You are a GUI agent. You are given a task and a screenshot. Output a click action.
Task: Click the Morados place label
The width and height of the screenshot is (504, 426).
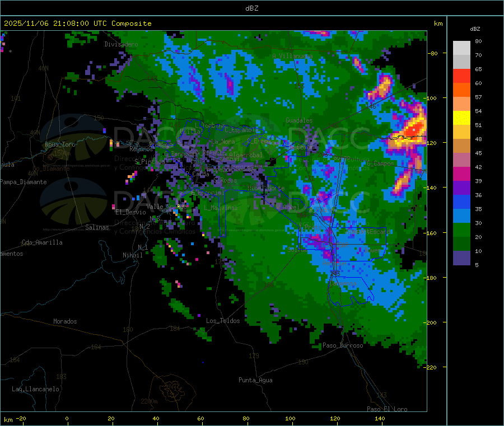(x=65, y=321)
